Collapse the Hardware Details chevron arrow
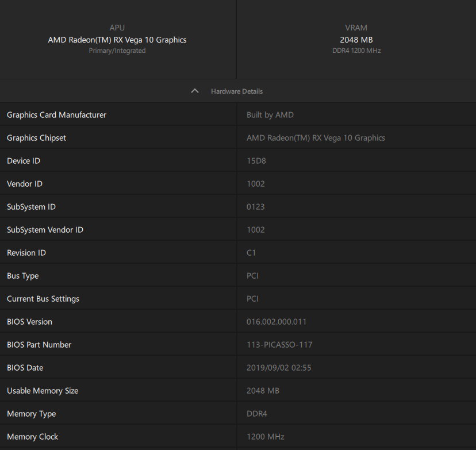 click(x=195, y=91)
